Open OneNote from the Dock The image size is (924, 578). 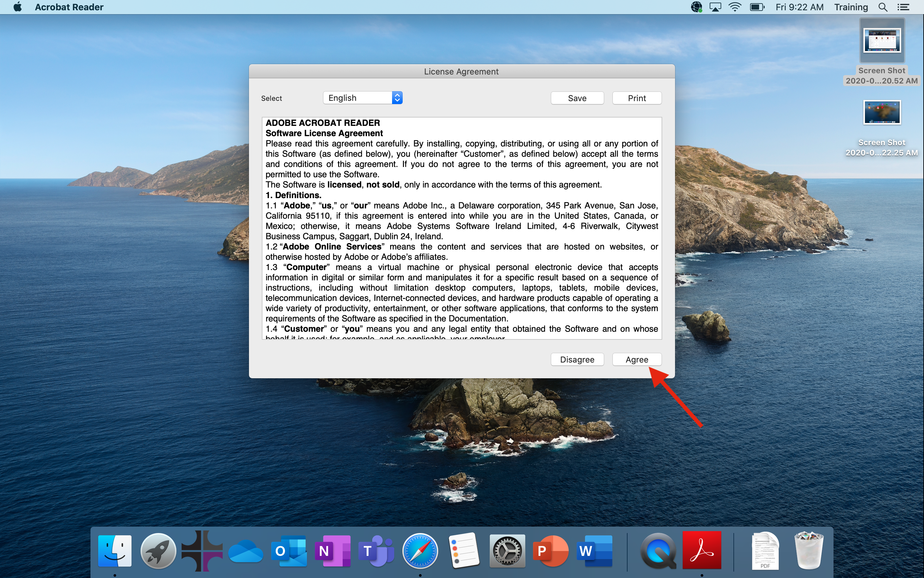(333, 550)
